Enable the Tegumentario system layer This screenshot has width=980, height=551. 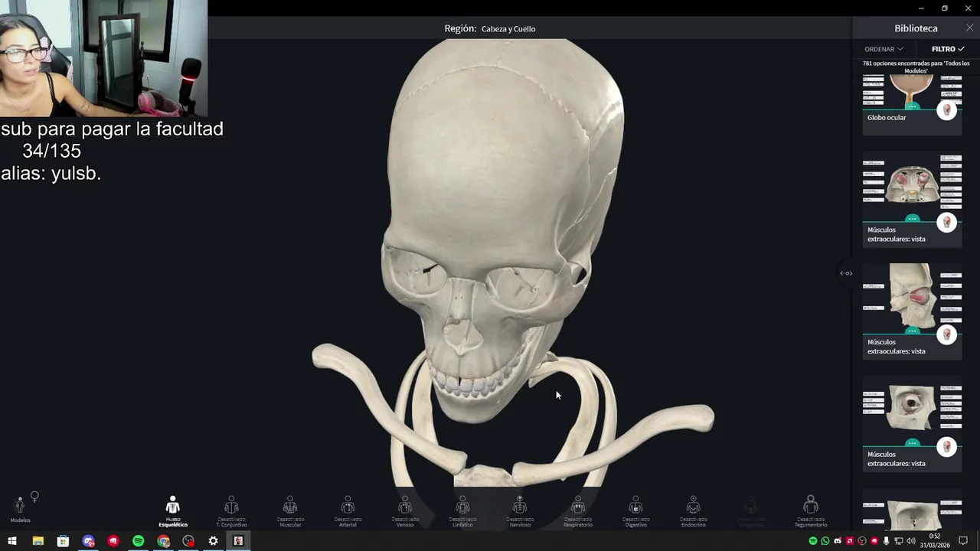[x=811, y=511]
